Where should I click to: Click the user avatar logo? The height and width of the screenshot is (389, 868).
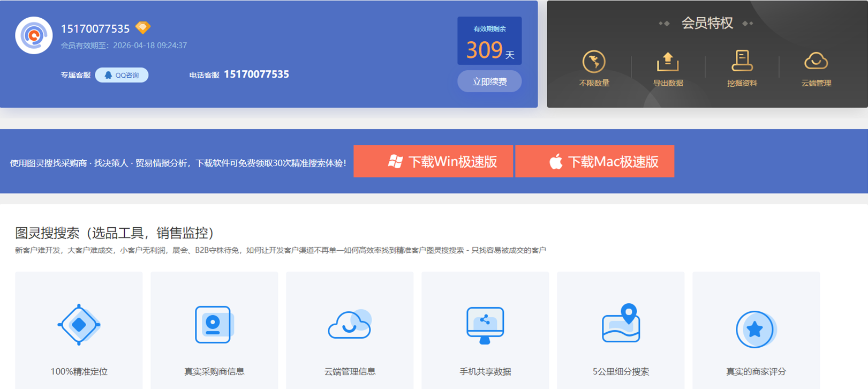tap(34, 35)
